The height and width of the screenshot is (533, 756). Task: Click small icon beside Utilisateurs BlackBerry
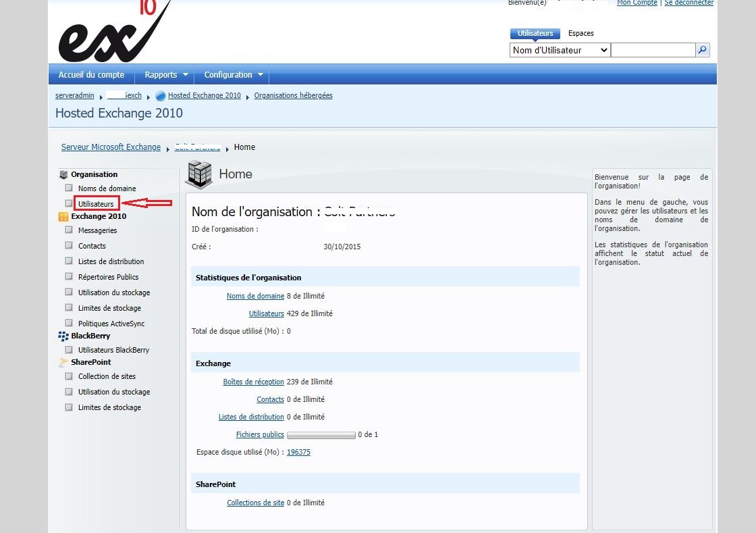pyautogui.click(x=69, y=350)
